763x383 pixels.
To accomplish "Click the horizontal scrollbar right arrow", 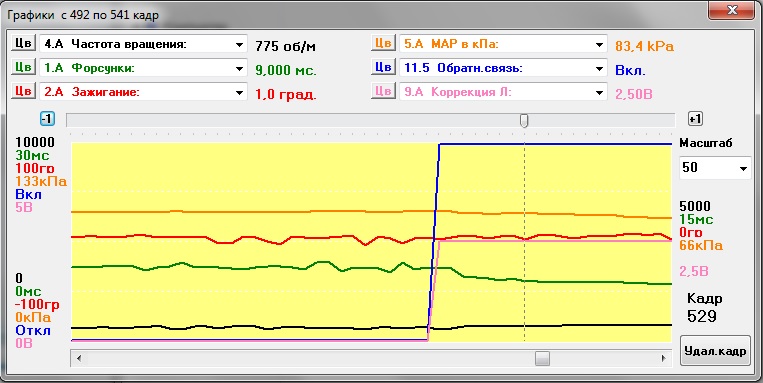I will point(664,359).
